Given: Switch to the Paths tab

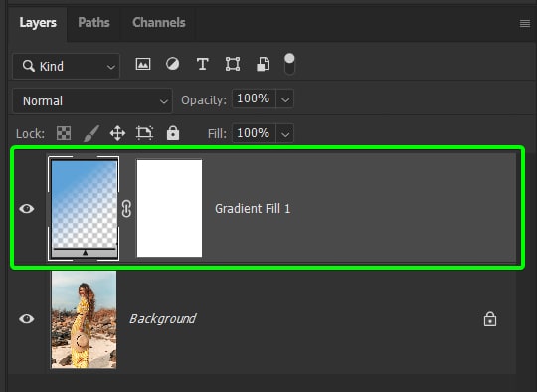Looking at the screenshot, I should coord(93,23).
